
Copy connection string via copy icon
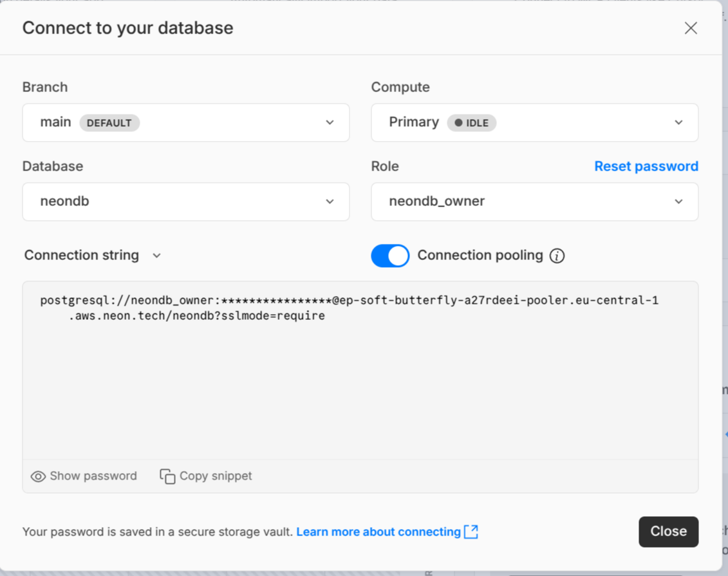click(x=167, y=476)
